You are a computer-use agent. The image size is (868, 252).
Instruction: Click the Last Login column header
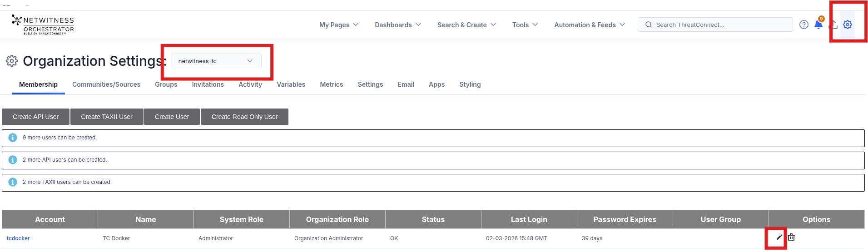529,219
